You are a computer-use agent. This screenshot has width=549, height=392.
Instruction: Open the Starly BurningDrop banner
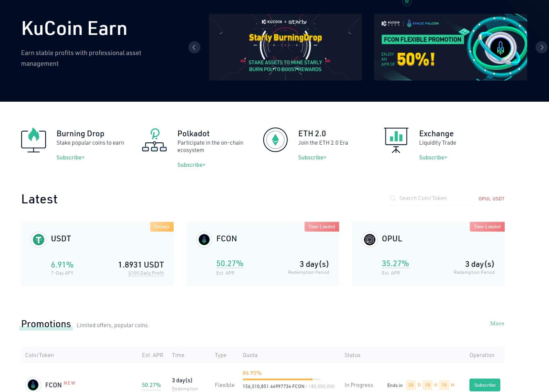pos(285,47)
